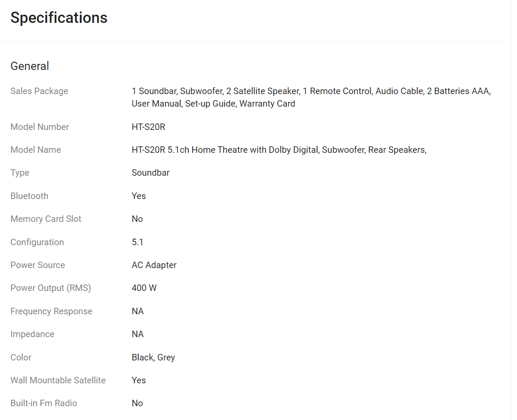
Task: Click the Type label
Action: coord(20,173)
